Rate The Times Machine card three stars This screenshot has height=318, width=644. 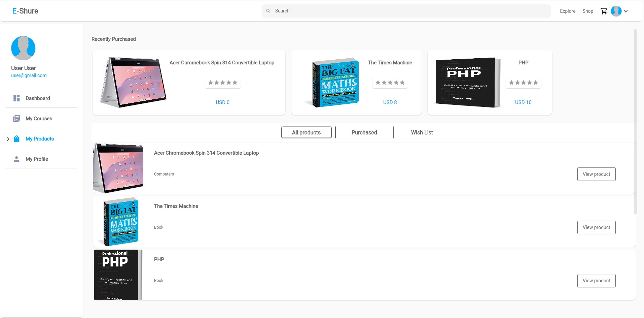390,83
